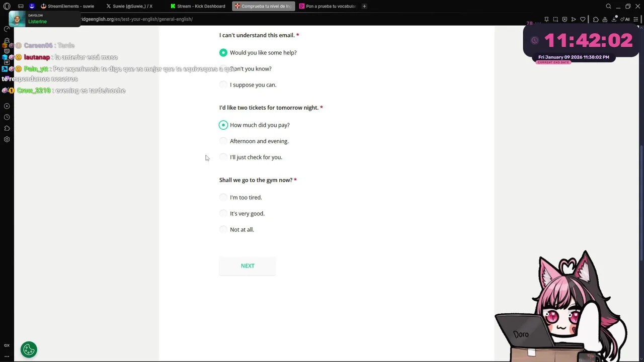
Task: Open the pinned blue download tab icon
Action: pyautogui.click(x=32, y=6)
